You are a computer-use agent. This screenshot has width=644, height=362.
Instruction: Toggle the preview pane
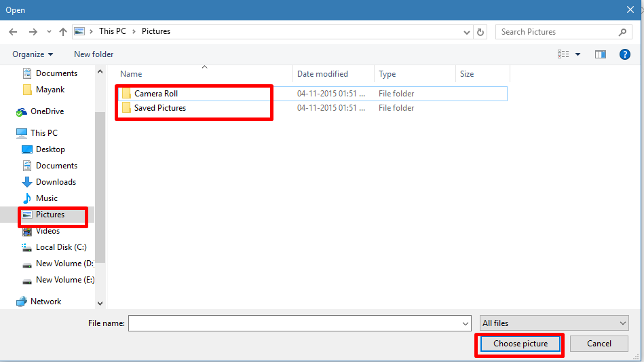click(600, 54)
